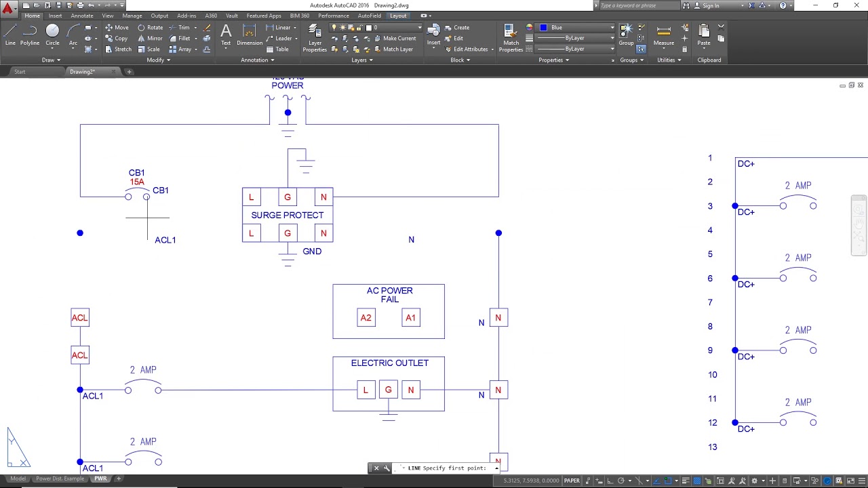Screen dimensions: 868x488
Task: Select the Power Dist. Example layout tab
Action: click(x=60, y=479)
